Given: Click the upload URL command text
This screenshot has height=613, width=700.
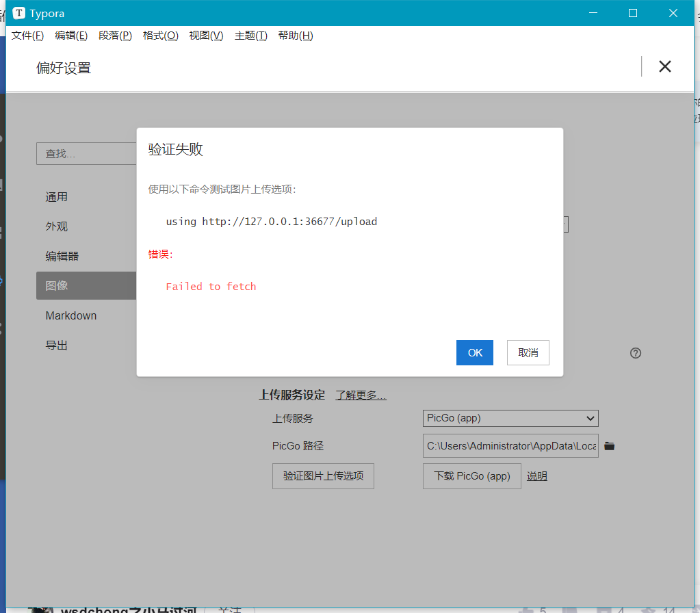Looking at the screenshot, I should (x=272, y=222).
